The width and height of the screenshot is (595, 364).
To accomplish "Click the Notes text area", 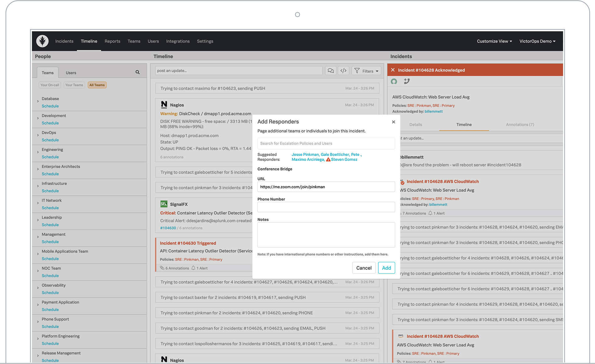I will pyautogui.click(x=326, y=235).
